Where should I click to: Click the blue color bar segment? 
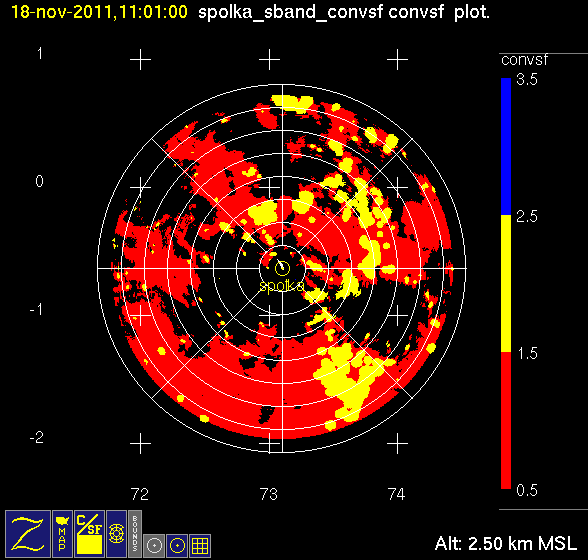click(x=506, y=146)
